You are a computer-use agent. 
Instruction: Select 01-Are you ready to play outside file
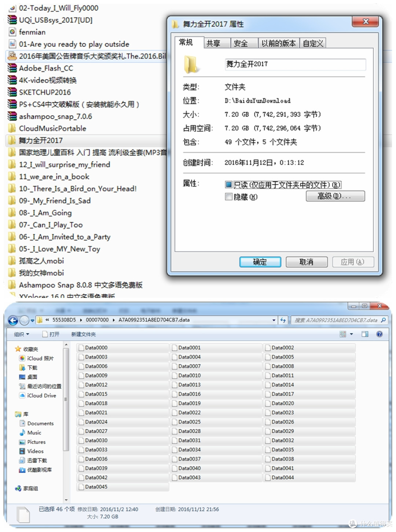69,44
